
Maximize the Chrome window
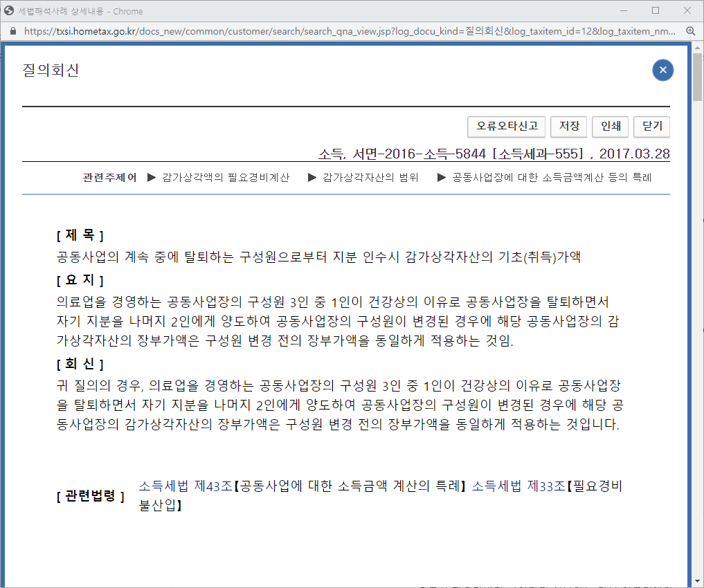point(656,11)
